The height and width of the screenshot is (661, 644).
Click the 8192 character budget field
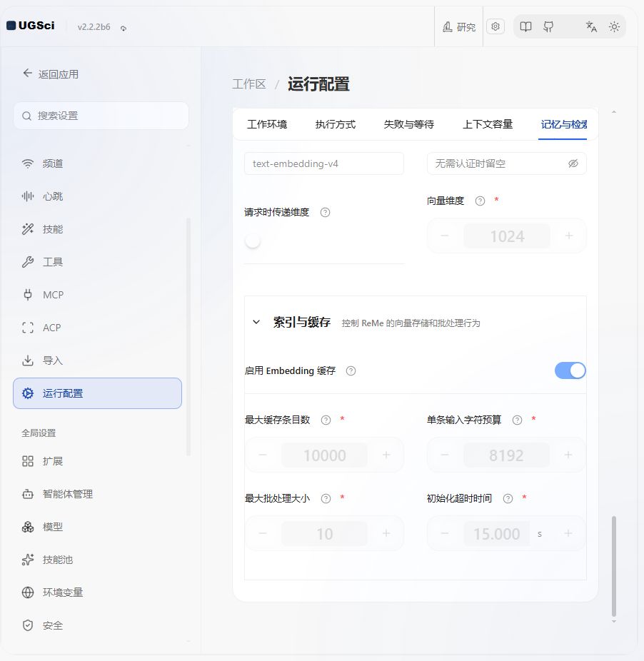tap(506, 455)
